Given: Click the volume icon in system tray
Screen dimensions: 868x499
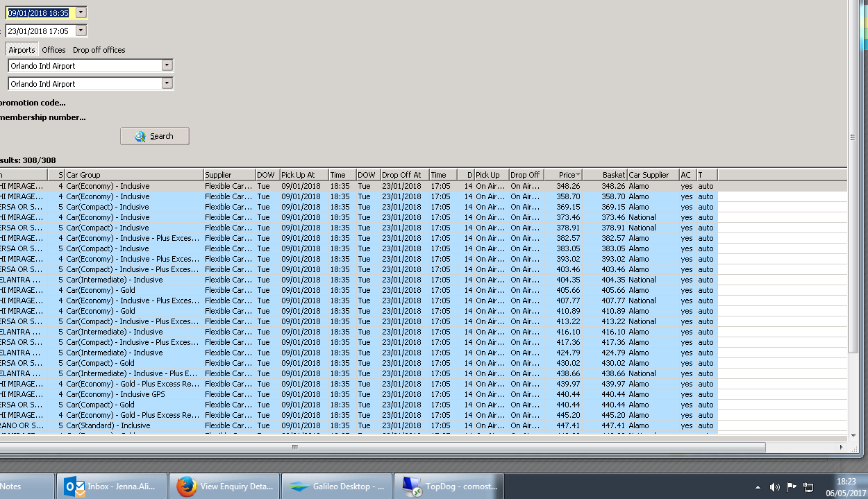Looking at the screenshot, I should pyautogui.click(x=774, y=487).
